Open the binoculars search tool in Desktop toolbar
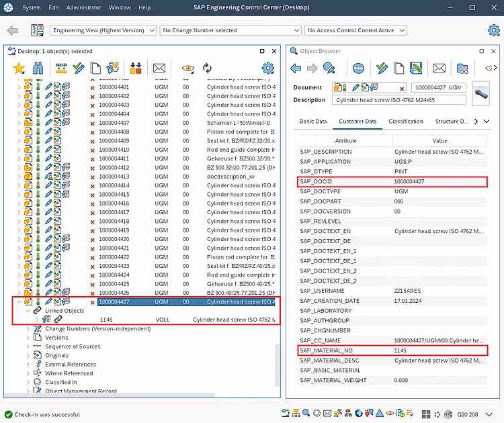 (38, 68)
